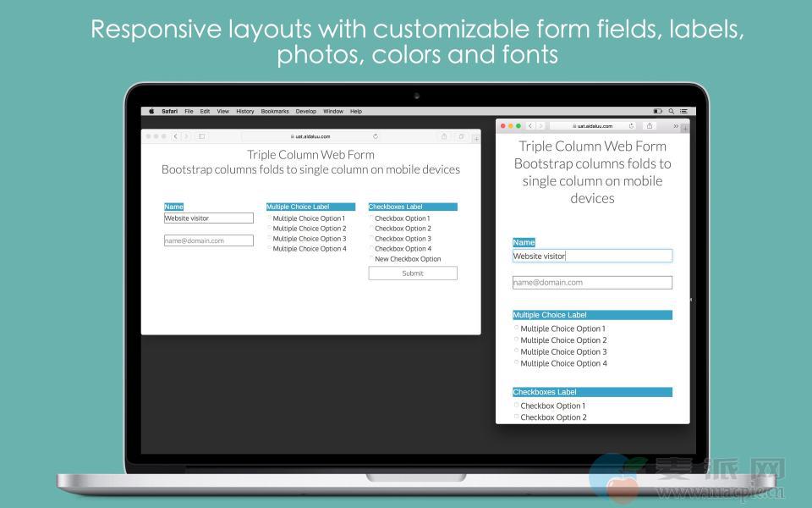
Task: Expand the toolbar overflow chevrons in right window
Action: [676, 126]
